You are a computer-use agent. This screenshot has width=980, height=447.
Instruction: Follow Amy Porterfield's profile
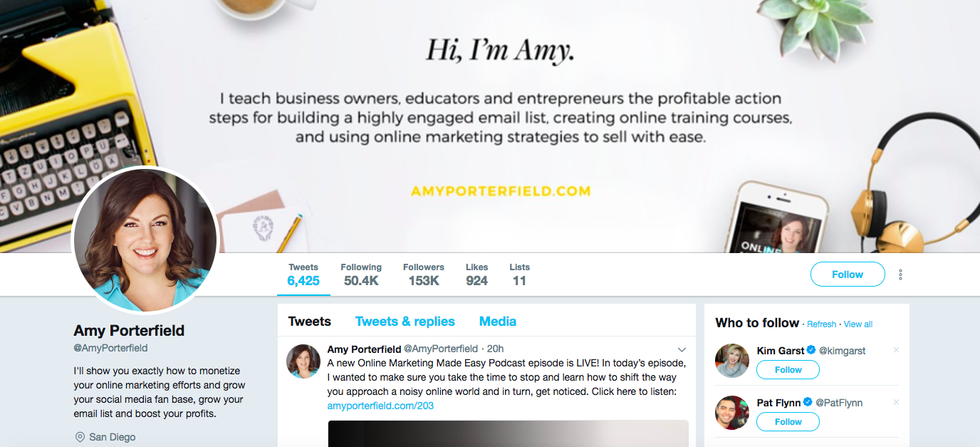848,274
